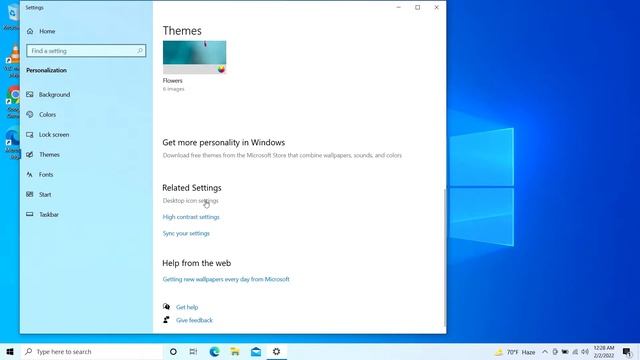
Task: Click the Settings window vertical scrollbar
Action: tap(444, 257)
